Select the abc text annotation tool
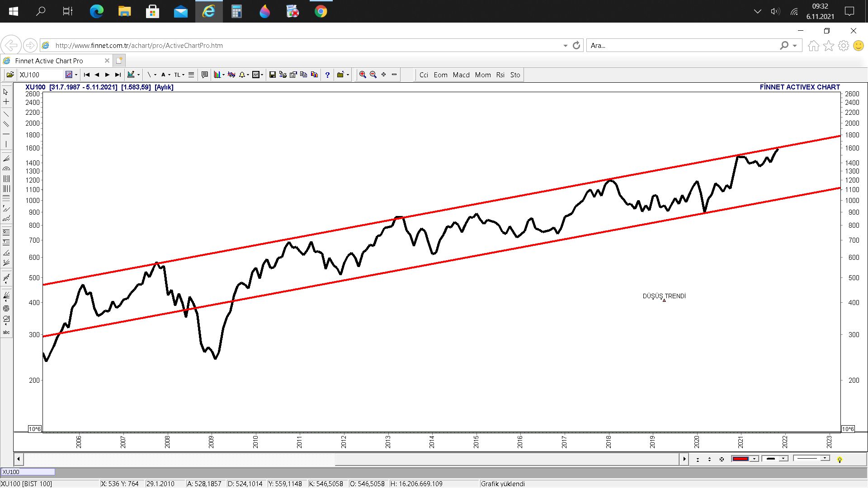This screenshot has width=868, height=488. tap(6, 332)
